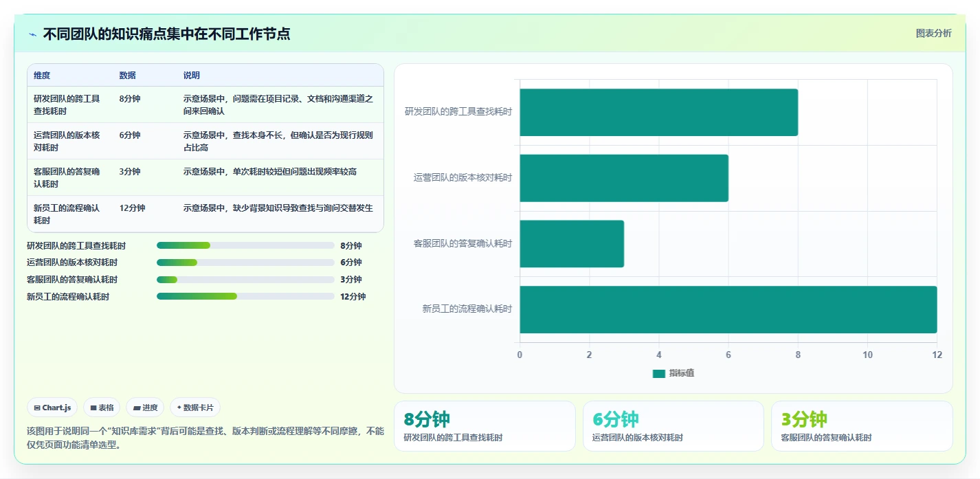Image resolution: width=980 pixels, height=479 pixels.
Task: Click the 6分钟 value in the table
Action: (130, 135)
